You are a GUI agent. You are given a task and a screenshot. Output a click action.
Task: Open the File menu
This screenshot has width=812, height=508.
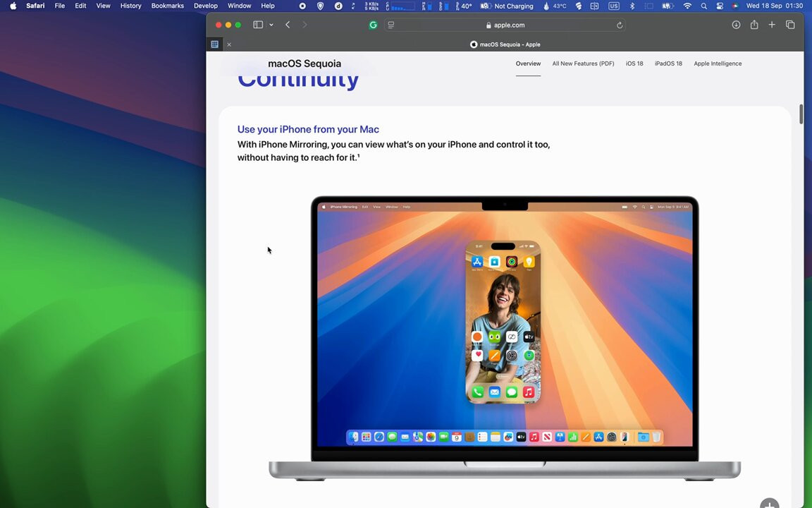(59, 6)
